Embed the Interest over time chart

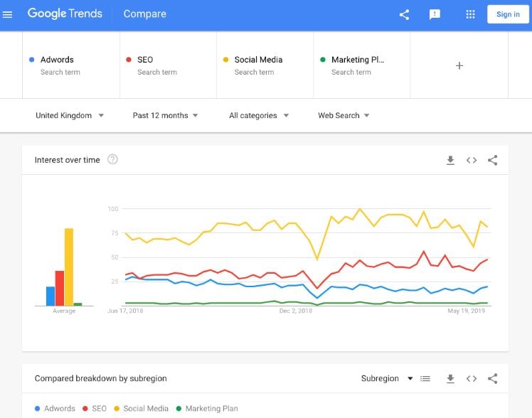(472, 160)
